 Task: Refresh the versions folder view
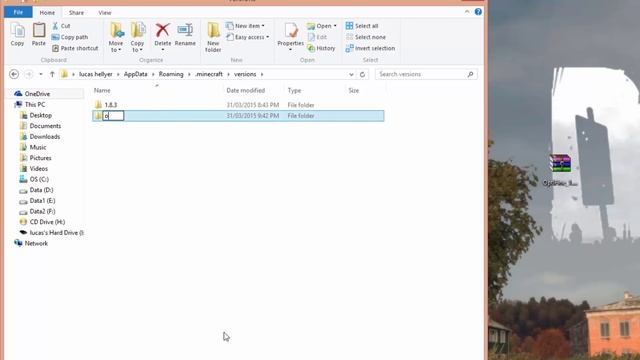[362, 74]
